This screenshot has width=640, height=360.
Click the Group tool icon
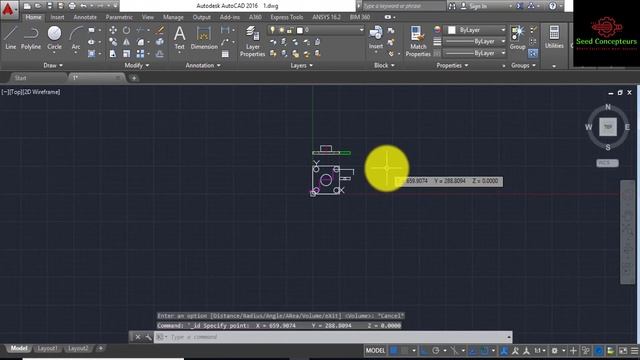[518, 38]
